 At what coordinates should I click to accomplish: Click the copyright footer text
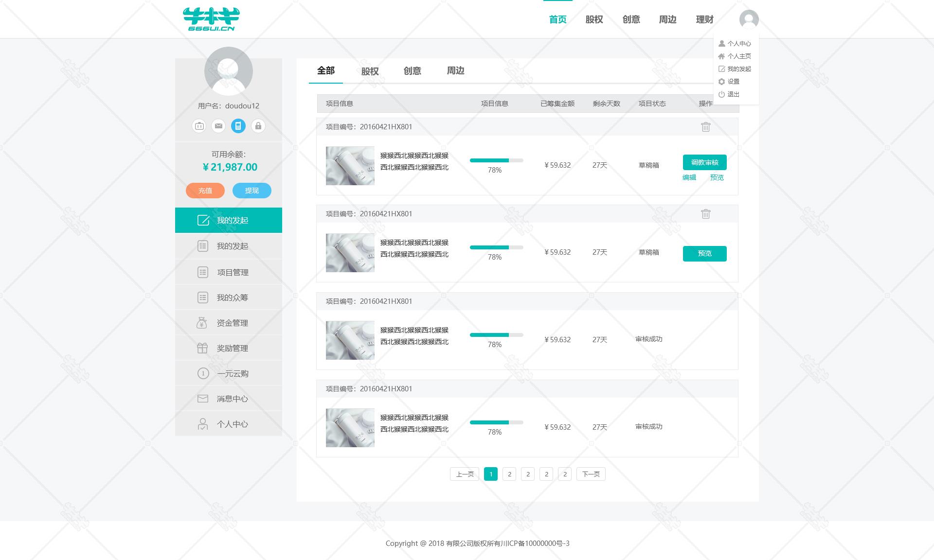click(x=478, y=543)
